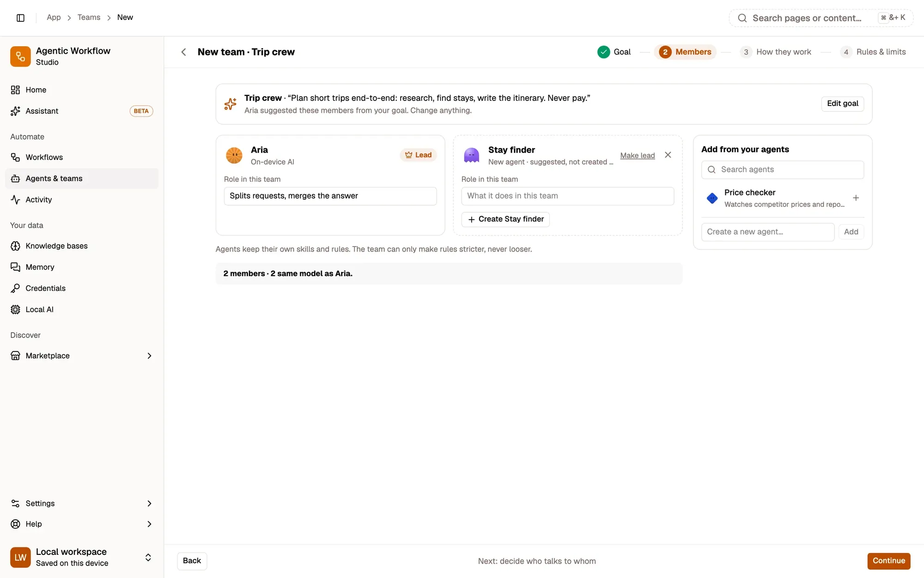Viewport: 924px width, 578px height.
Task: Click the Teams breadcrumb
Action: click(89, 18)
